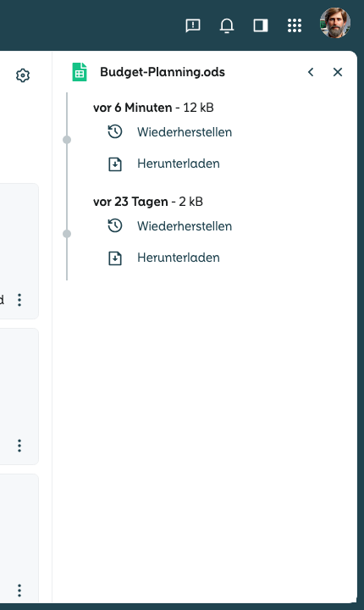Image resolution: width=364 pixels, height=610 pixels.
Task: Open the application switcher grid
Action: pos(295,25)
